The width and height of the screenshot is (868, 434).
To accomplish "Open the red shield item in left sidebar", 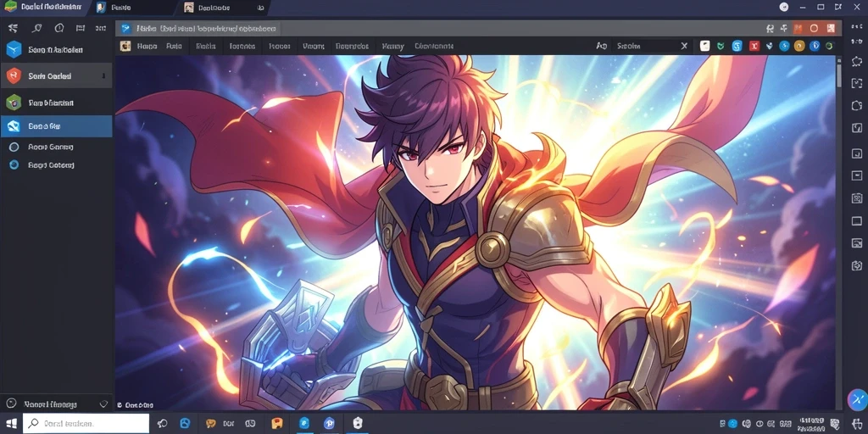I will pyautogui.click(x=57, y=75).
